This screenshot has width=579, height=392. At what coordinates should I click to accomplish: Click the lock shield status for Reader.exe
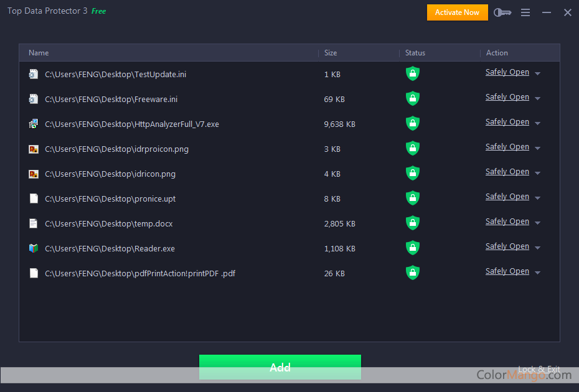coord(412,248)
